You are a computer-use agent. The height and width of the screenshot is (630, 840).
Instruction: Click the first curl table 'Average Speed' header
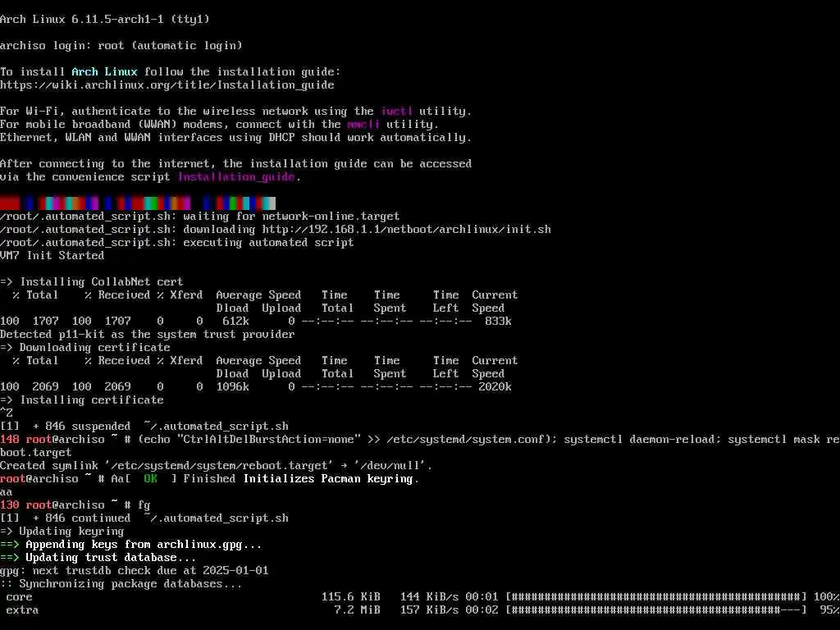point(258,295)
